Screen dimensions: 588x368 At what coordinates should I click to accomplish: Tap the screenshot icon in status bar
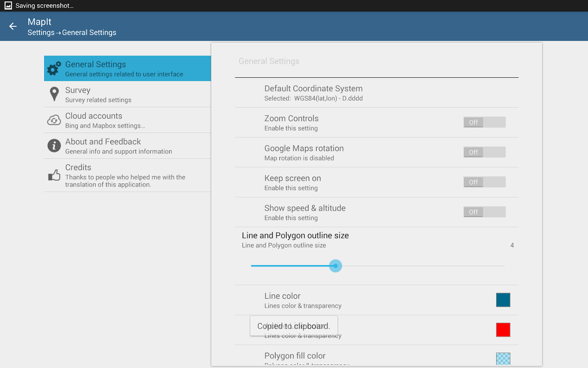point(8,6)
